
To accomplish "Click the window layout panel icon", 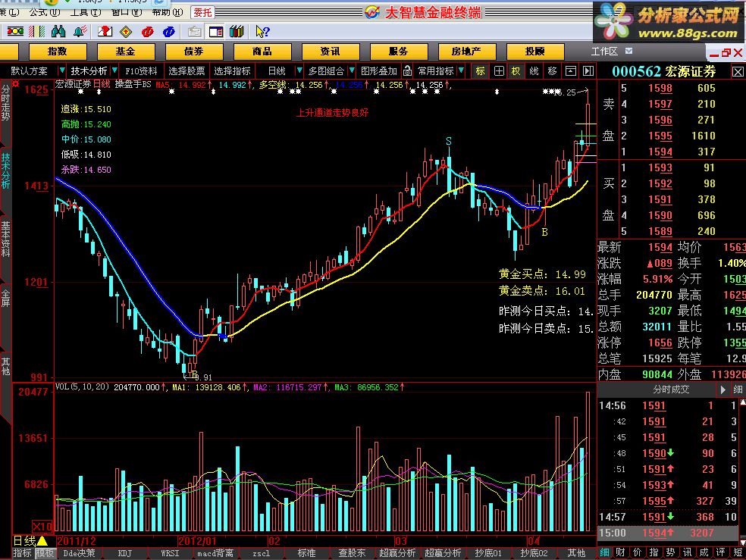I will (x=215, y=32).
